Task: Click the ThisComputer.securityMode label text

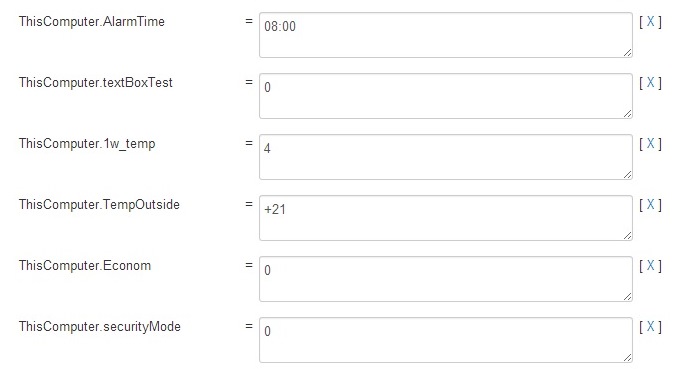Action: tap(99, 327)
